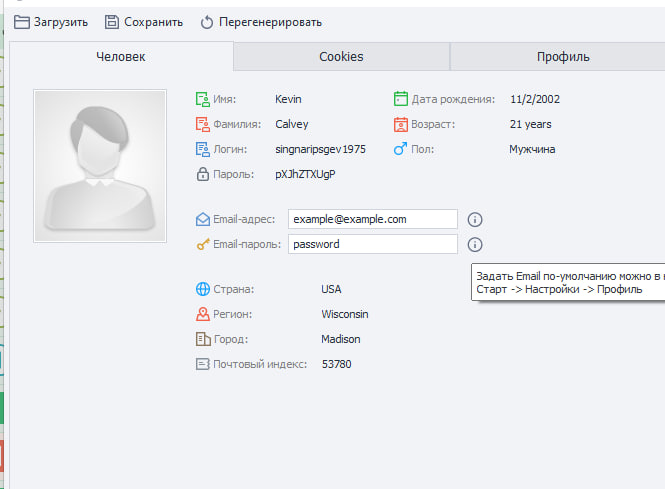Select the city value Madison
The image size is (665, 489).
click(x=341, y=339)
